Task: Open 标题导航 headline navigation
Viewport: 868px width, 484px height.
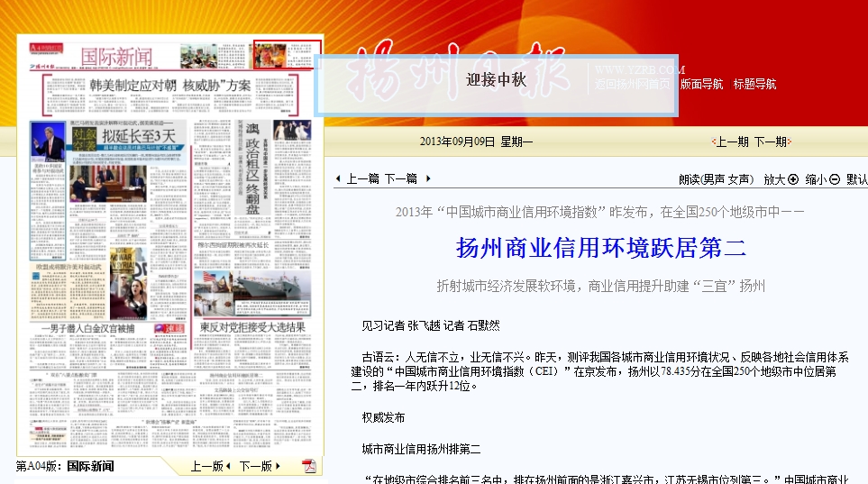Action: tap(754, 84)
